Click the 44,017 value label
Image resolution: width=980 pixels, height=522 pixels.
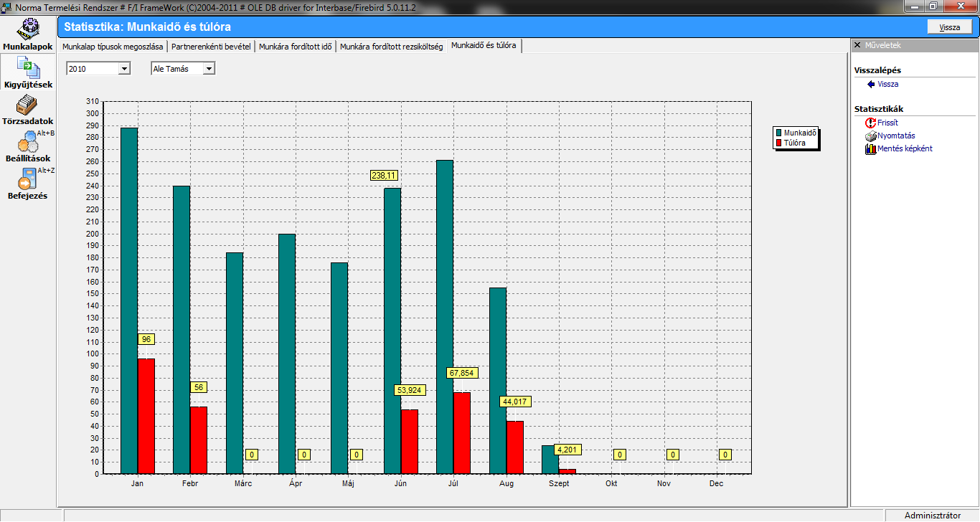(x=515, y=402)
